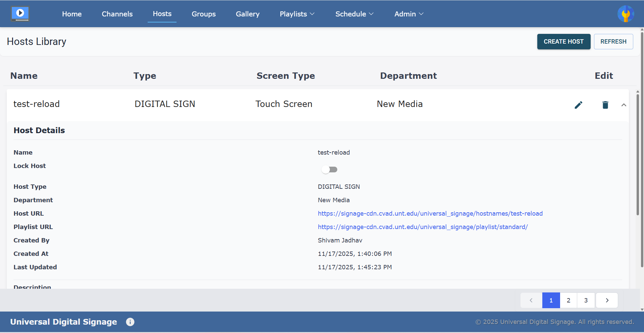Click the info icon in the footer
Viewport: 644px width, 333px height.
click(130, 322)
